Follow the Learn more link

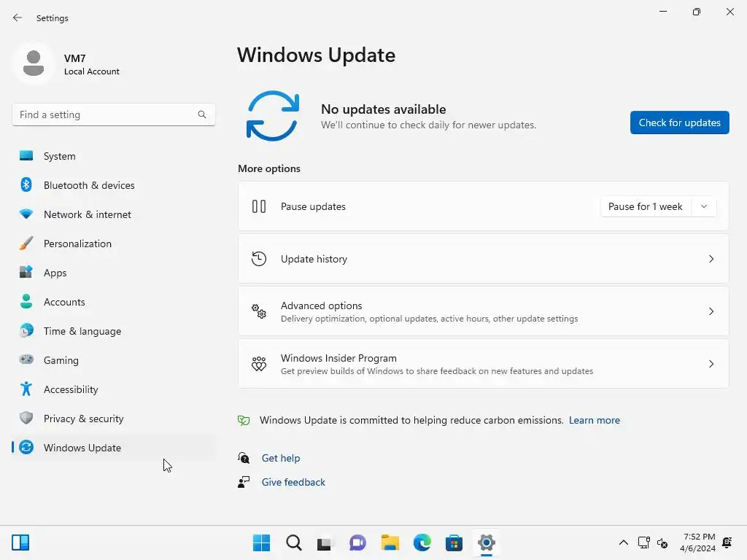594,421
